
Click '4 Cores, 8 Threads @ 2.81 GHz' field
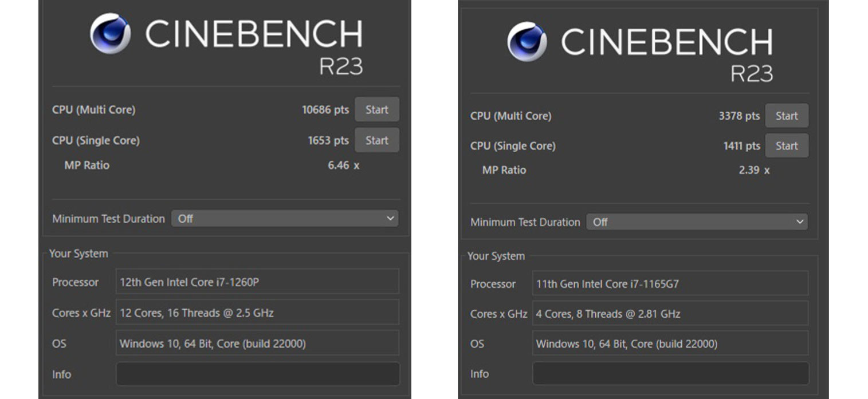click(x=670, y=314)
